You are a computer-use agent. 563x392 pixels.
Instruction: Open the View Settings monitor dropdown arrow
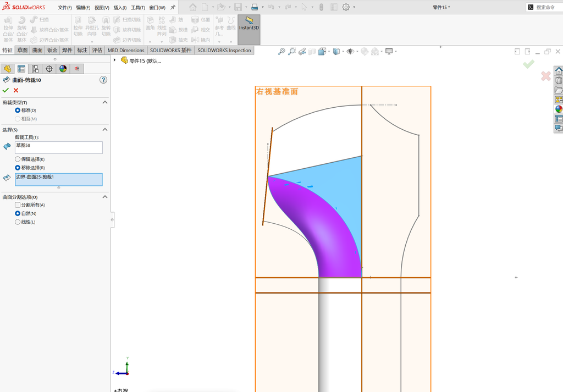click(396, 52)
